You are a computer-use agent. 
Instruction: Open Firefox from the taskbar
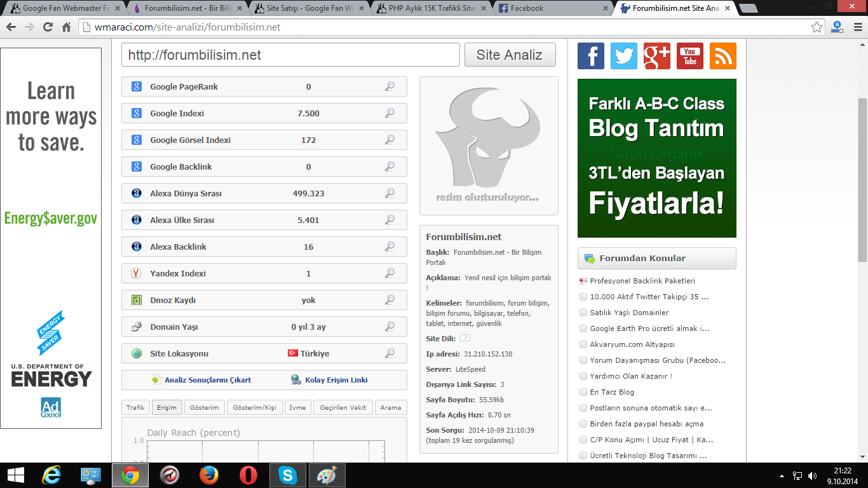209,475
